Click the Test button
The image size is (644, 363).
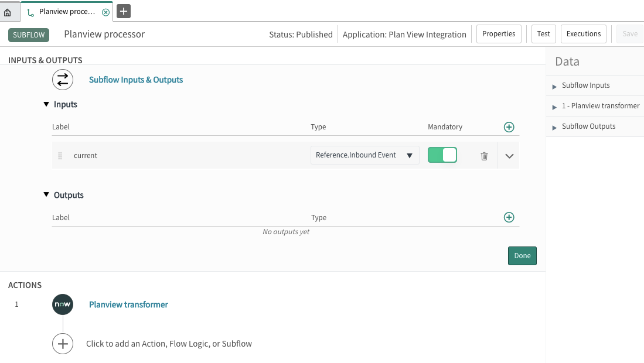(x=543, y=34)
